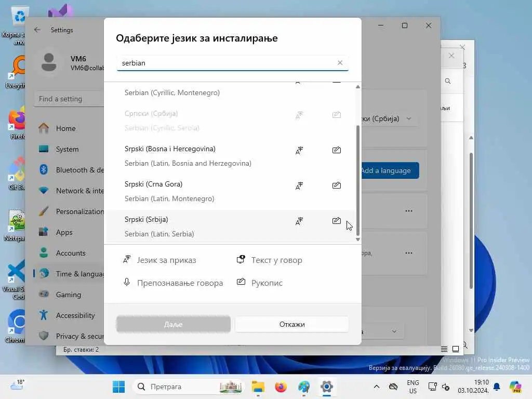Click the Текст у говор legend icon
The height and width of the screenshot is (399, 532).
coord(241,260)
